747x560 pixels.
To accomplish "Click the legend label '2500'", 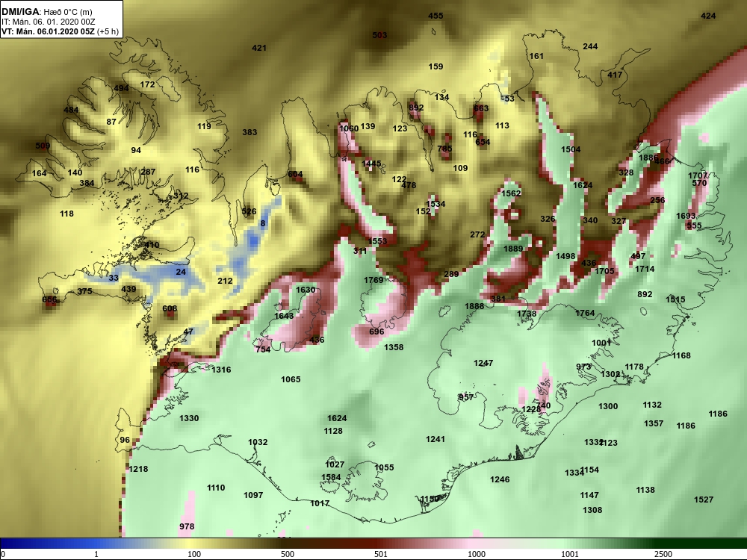I will coord(663,554).
